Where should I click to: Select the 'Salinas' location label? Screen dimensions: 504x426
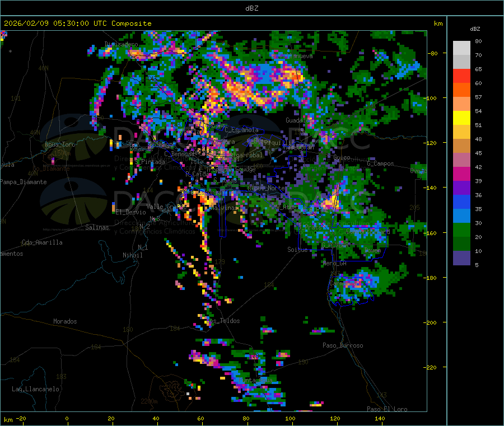tap(97, 227)
